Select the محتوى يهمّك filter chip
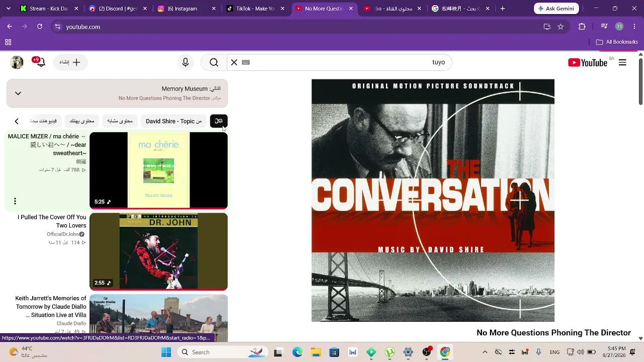Screen dimensions: 644x362 coord(82,121)
